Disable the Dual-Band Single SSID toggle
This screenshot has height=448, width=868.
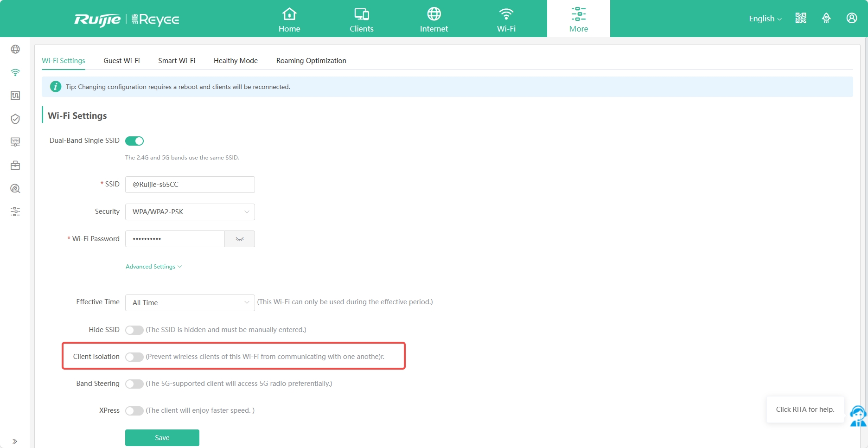click(134, 141)
